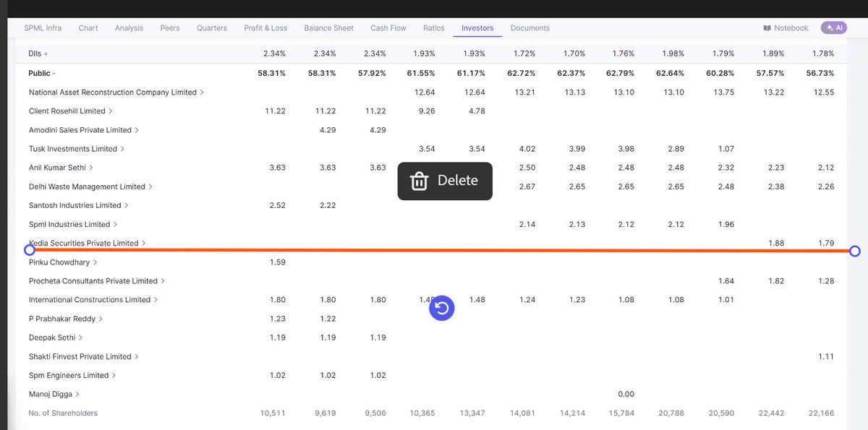Click shareholder count 15,784
The height and width of the screenshot is (430, 868).
click(x=621, y=413)
